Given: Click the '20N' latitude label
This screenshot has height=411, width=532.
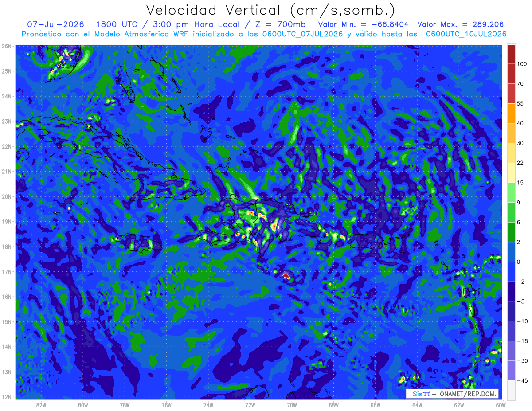Looking at the screenshot, I should 7,196.
